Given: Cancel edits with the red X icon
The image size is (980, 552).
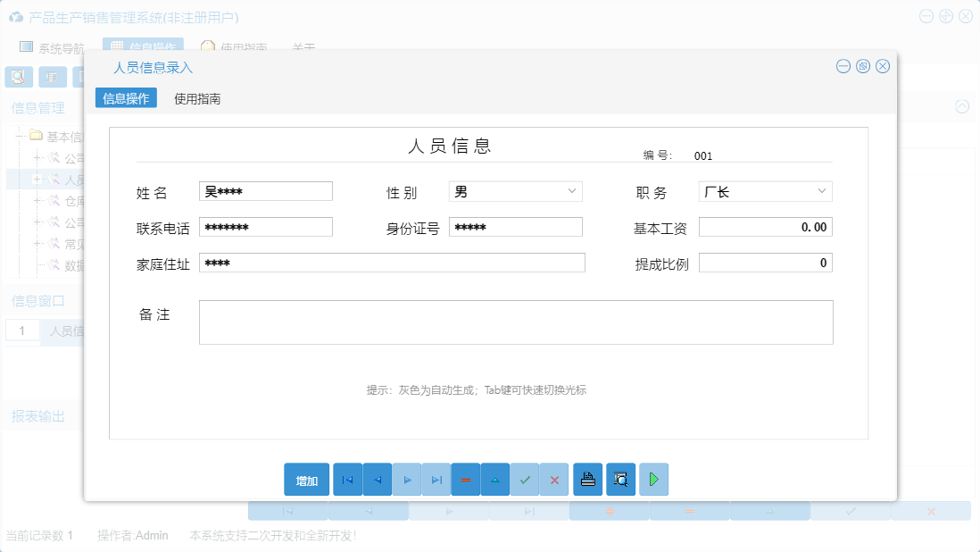Looking at the screenshot, I should click(553, 480).
